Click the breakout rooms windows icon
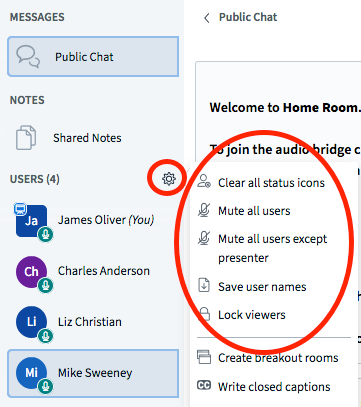 click(204, 357)
